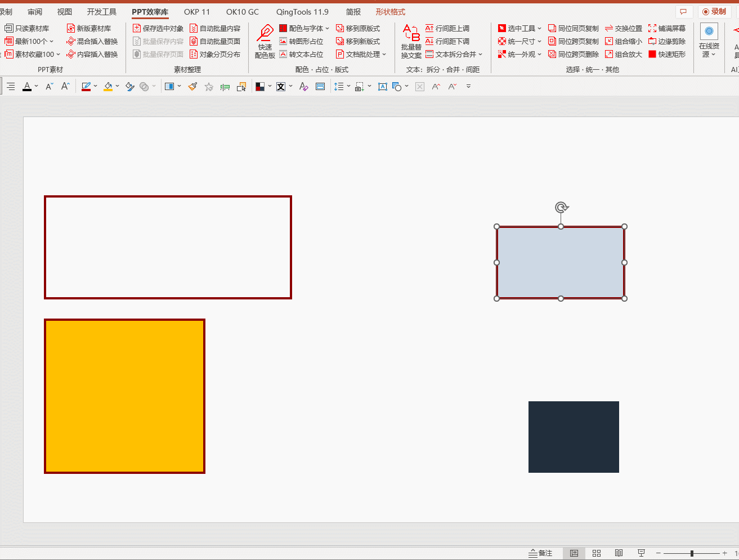Click the format painter brush icon
This screenshot has height=560, width=739.
pos(192,86)
